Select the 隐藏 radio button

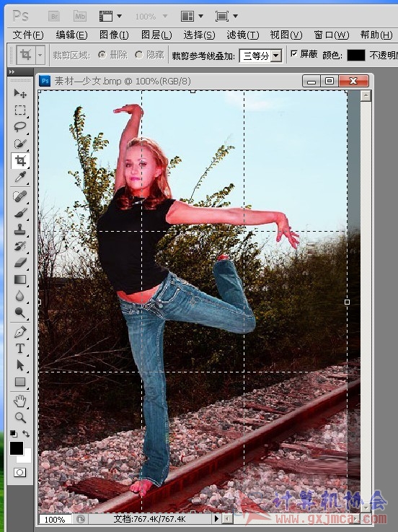tap(138, 55)
